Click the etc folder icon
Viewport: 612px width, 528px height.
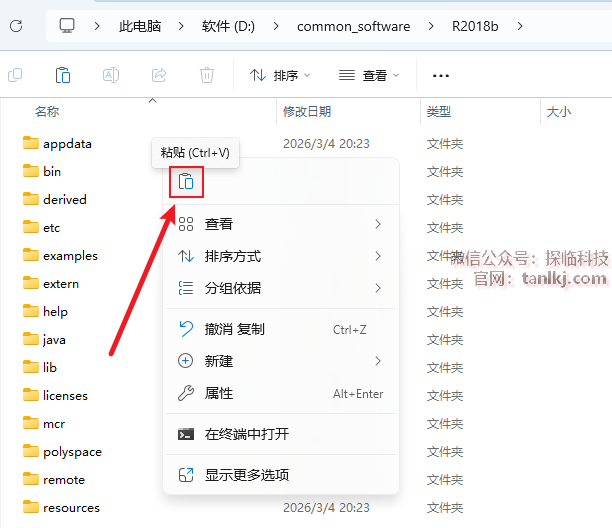click(31, 227)
